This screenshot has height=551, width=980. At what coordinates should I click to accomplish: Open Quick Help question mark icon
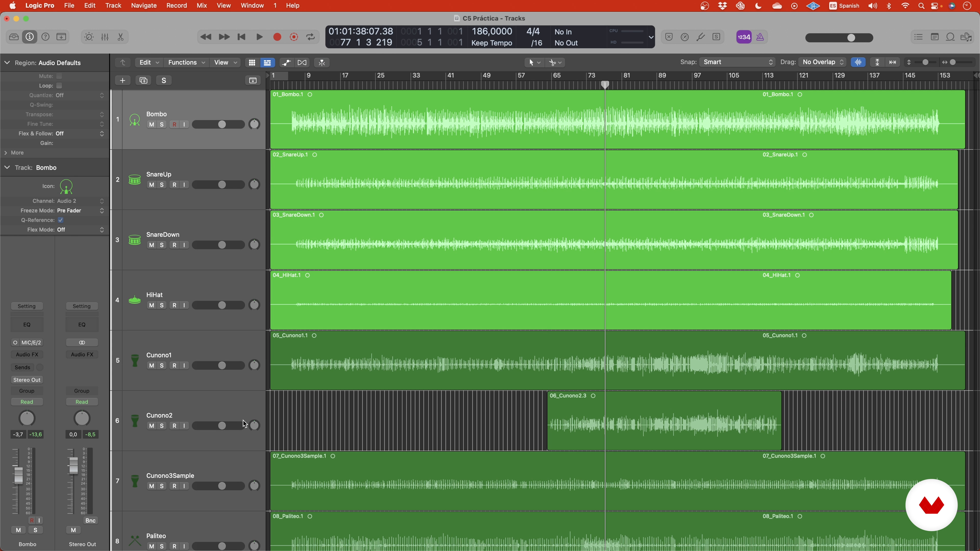(x=45, y=37)
